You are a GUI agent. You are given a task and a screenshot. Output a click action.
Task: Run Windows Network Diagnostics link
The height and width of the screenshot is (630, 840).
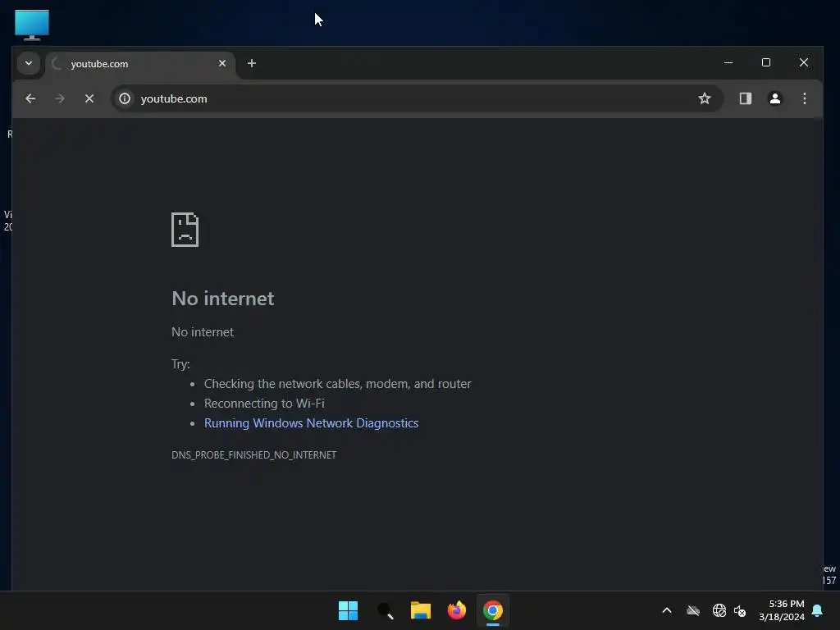(311, 423)
